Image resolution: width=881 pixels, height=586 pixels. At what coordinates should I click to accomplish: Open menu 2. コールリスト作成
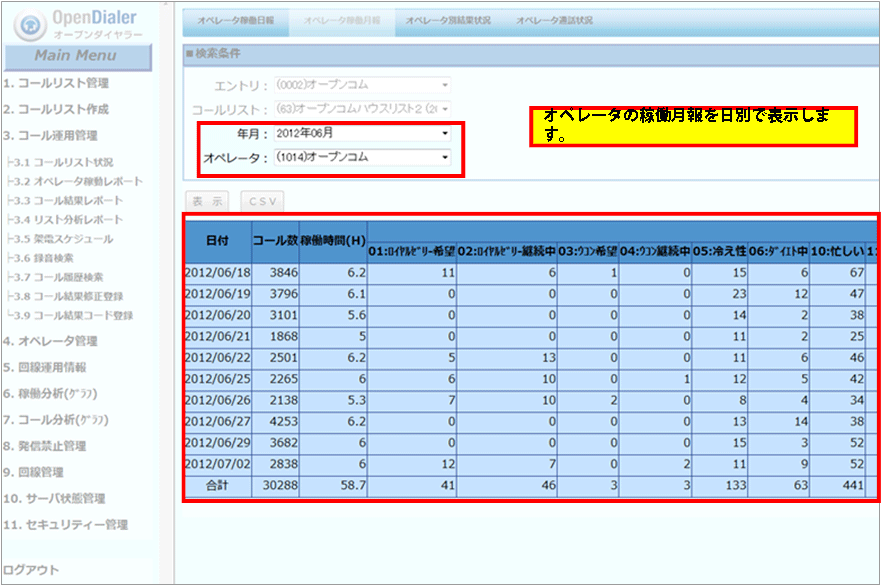56,109
